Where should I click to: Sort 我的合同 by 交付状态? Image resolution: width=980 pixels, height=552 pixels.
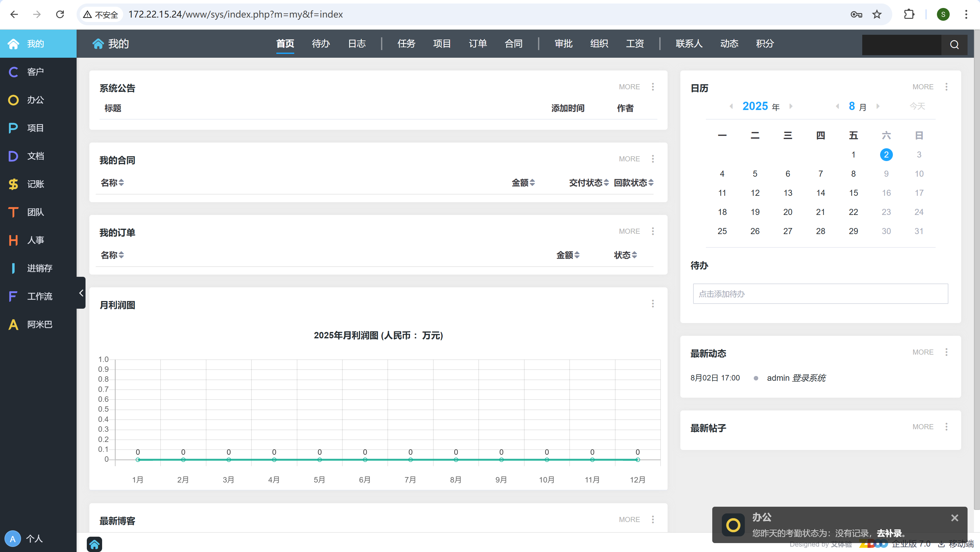coord(589,183)
